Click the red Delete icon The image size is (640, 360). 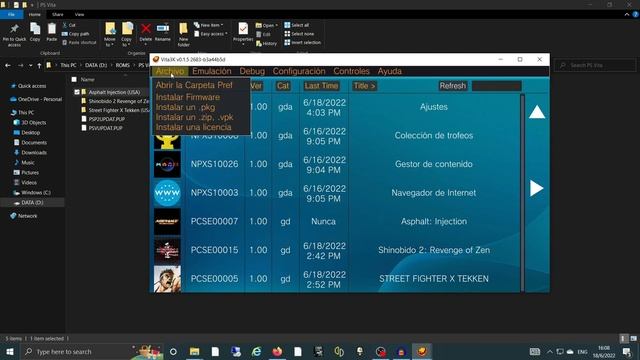(x=146, y=29)
